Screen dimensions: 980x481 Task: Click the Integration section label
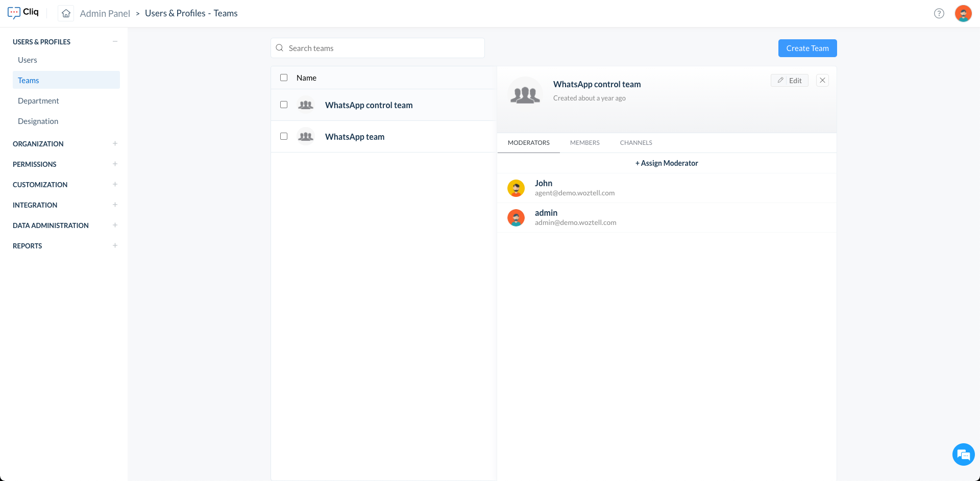pyautogui.click(x=35, y=205)
